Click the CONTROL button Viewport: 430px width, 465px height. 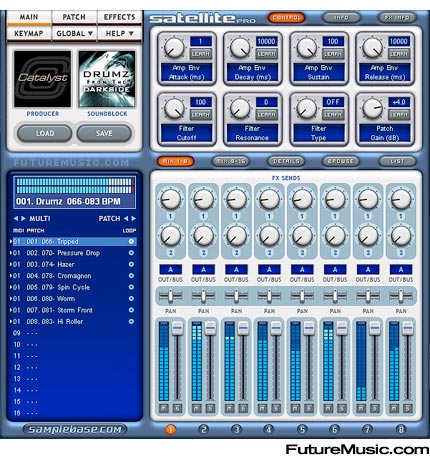(286, 18)
